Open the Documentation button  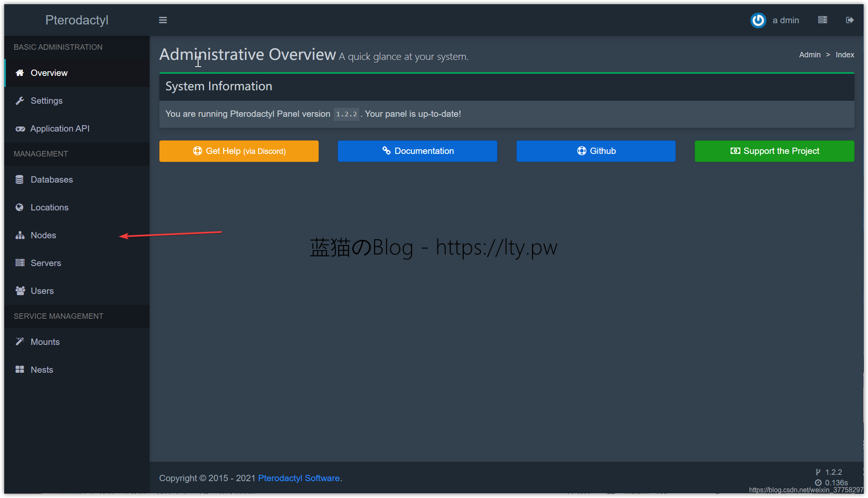click(x=417, y=151)
